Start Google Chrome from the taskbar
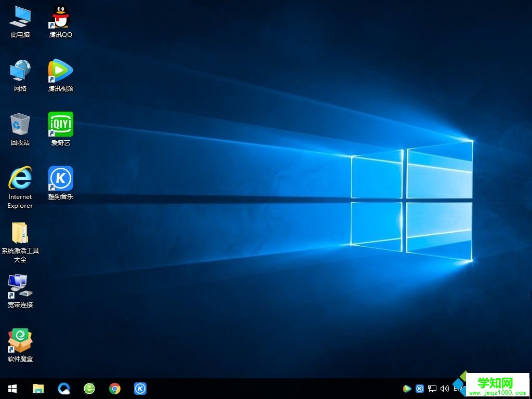This screenshot has height=399, width=532. [114, 388]
